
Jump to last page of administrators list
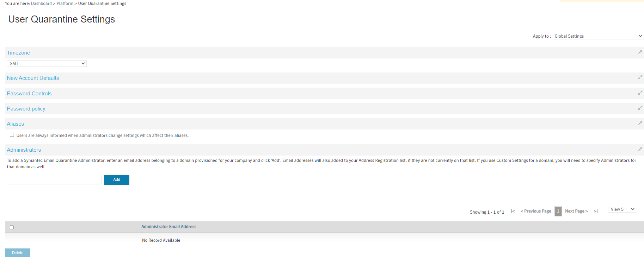(x=596, y=211)
